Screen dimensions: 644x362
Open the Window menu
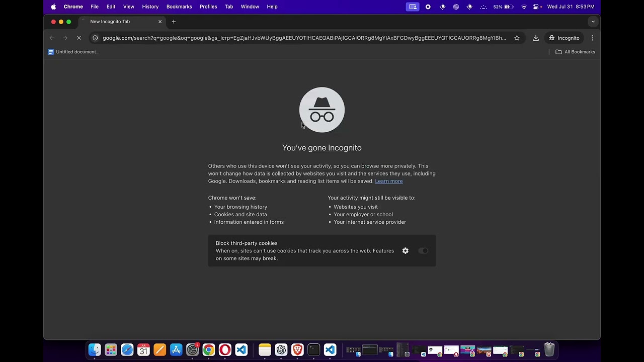pyautogui.click(x=250, y=7)
